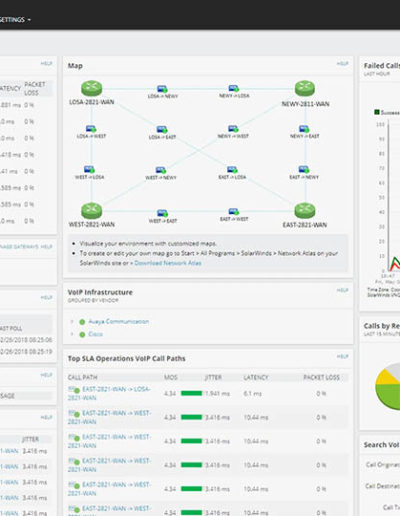Screen dimensions: 400x516
Task: Open the NEWY -> EAST operation icon
Action: 304,129
